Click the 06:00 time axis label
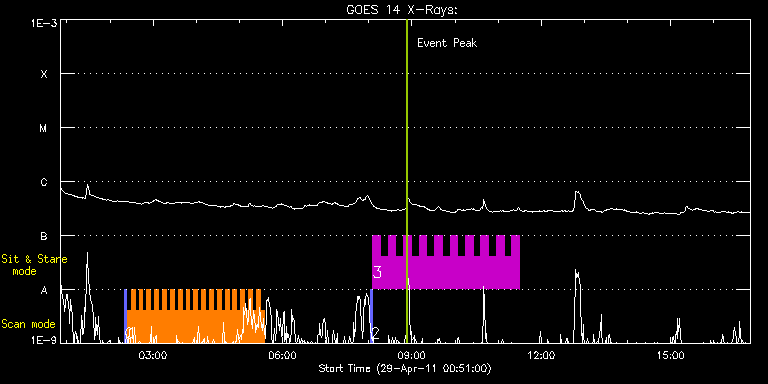 (x=283, y=355)
